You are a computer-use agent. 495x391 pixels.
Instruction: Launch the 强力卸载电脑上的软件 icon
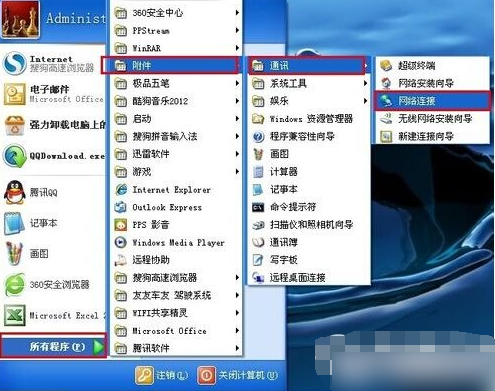14,125
